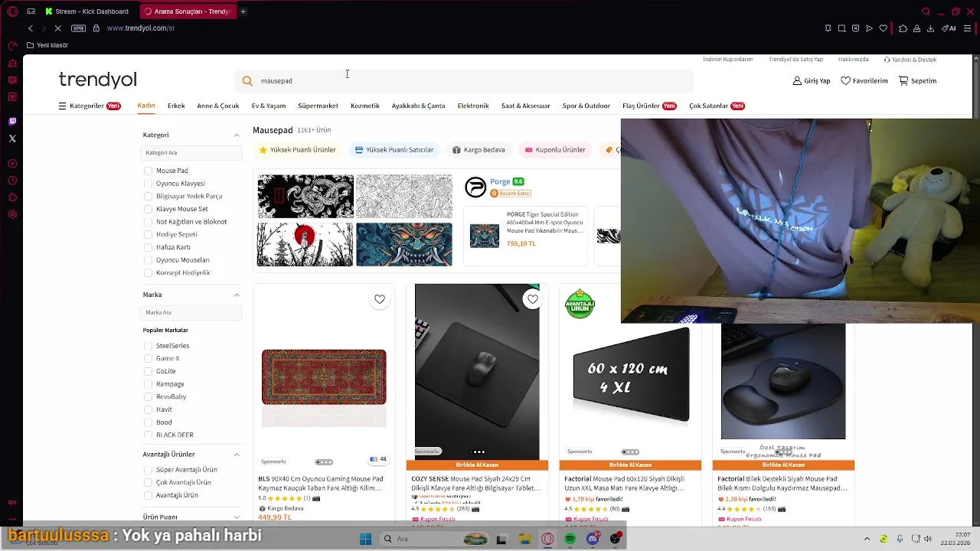Select the Havit brand checkbox

149,409
